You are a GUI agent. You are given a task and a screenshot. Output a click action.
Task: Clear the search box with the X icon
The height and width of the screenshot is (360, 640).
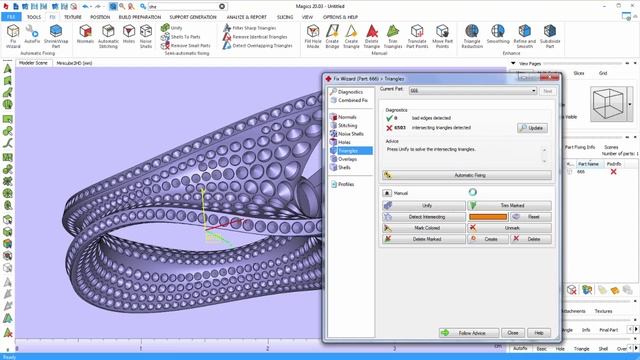click(x=222, y=7)
